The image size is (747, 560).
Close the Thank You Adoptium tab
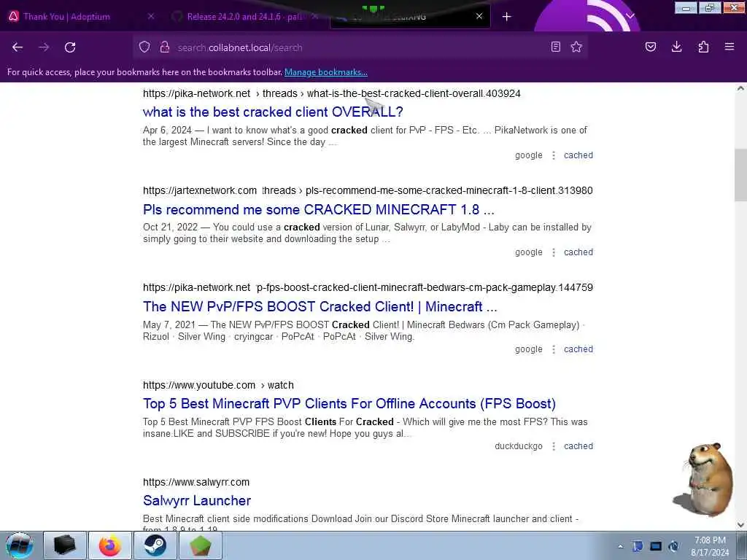pyautogui.click(x=151, y=16)
